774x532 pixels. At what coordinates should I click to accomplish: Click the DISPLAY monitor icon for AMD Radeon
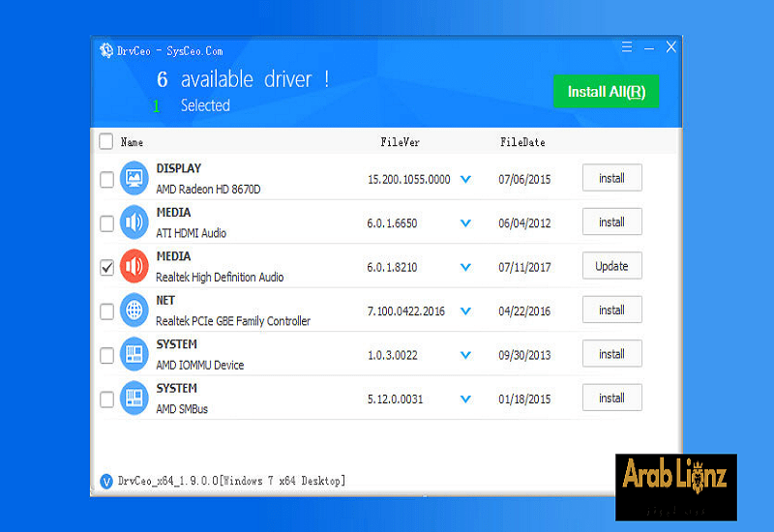(x=134, y=178)
